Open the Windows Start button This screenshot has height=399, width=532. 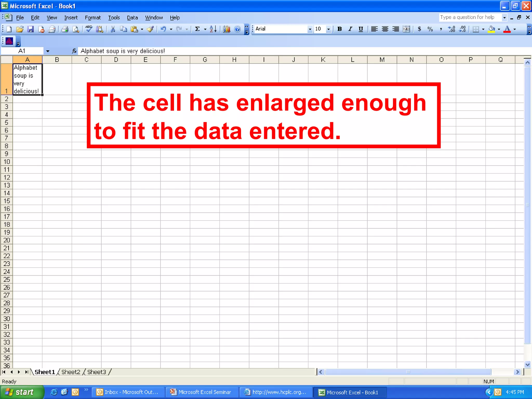click(x=22, y=392)
